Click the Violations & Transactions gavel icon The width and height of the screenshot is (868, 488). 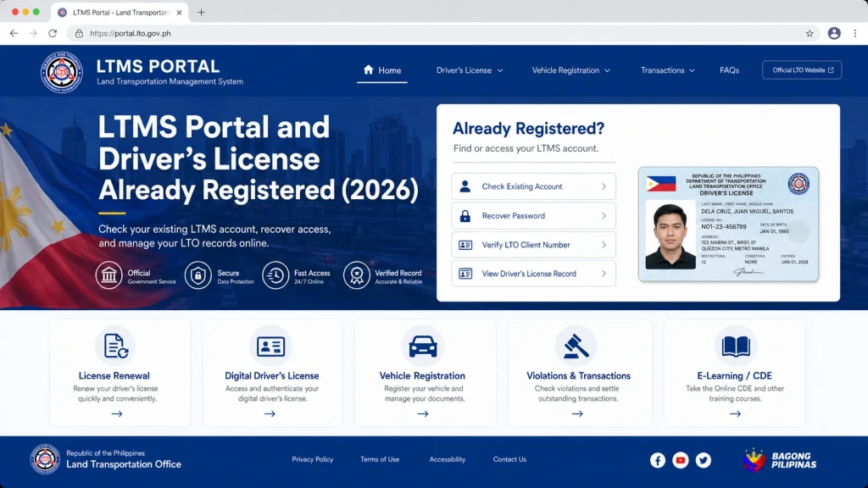pos(576,347)
